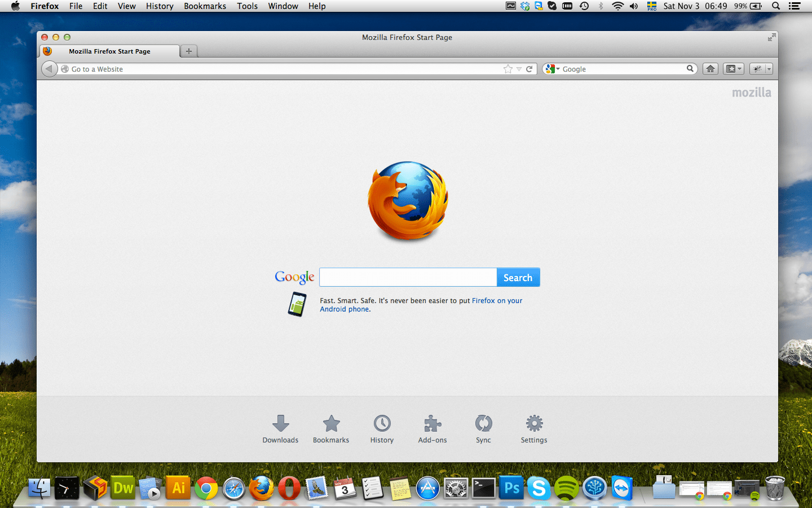Open the dropdown beside the wrench button

coord(769,68)
